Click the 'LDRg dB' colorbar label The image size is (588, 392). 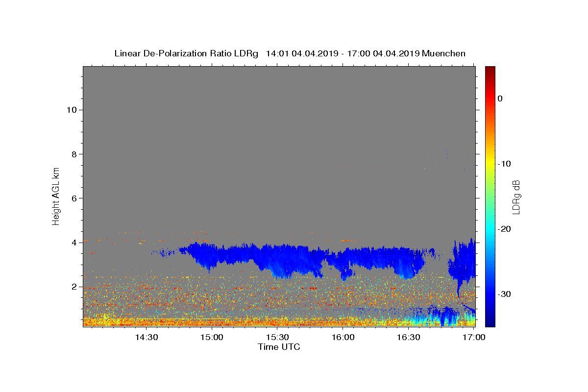[x=516, y=197]
